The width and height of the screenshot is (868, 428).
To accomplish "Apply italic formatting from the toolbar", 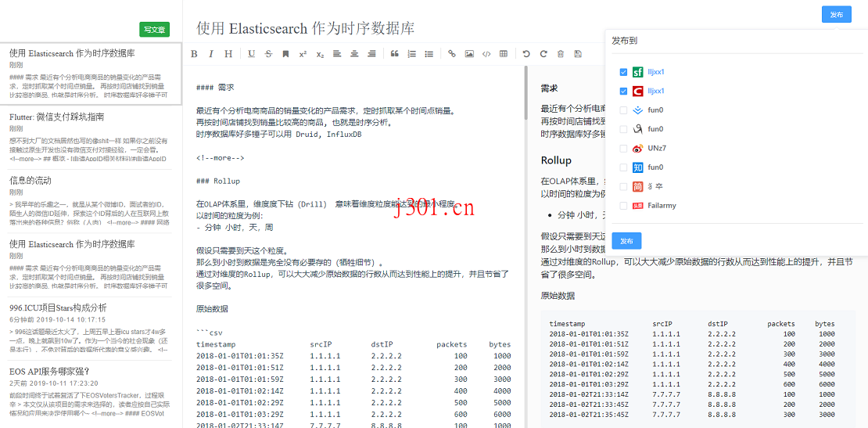I will click(211, 54).
